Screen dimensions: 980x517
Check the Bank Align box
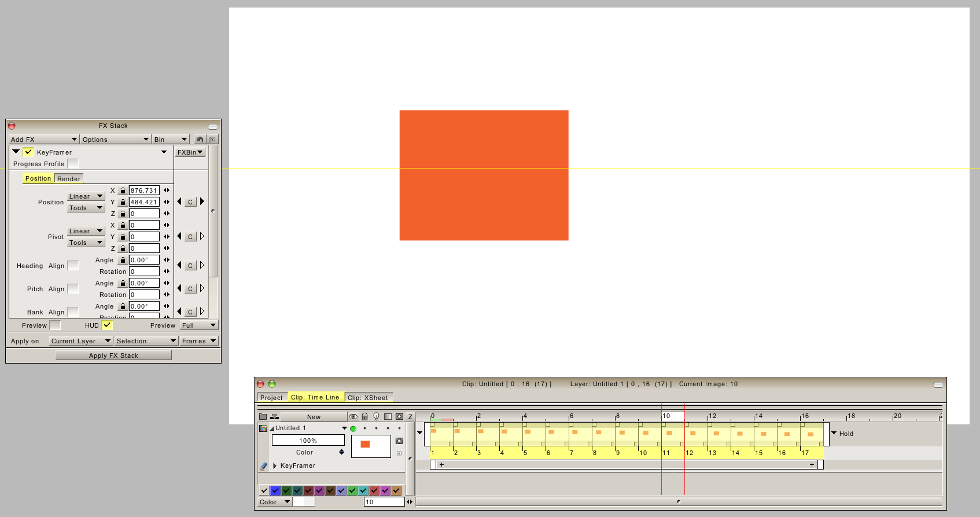pyautogui.click(x=73, y=311)
